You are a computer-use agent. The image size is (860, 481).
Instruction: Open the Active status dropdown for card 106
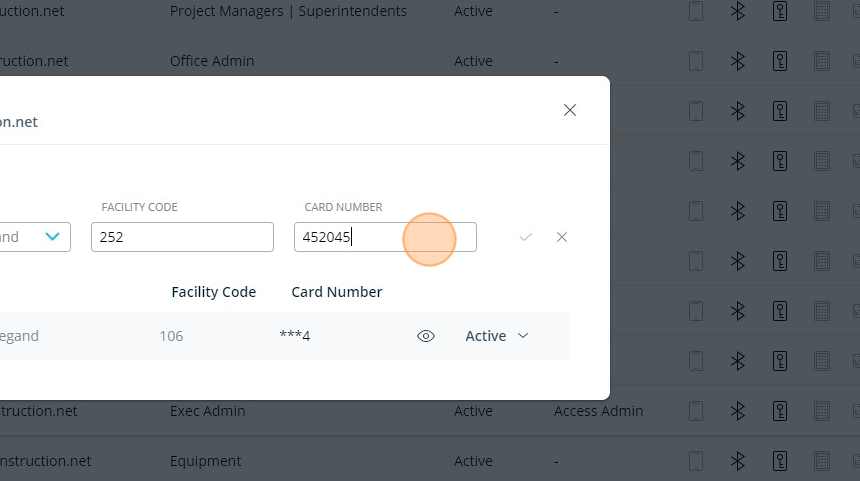point(497,336)
